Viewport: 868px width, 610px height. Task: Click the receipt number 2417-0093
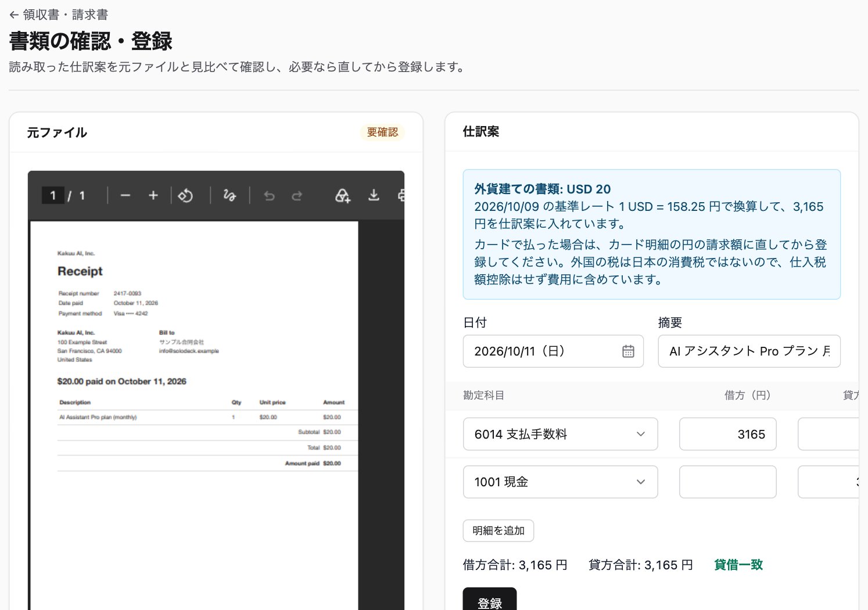(127, 293)
